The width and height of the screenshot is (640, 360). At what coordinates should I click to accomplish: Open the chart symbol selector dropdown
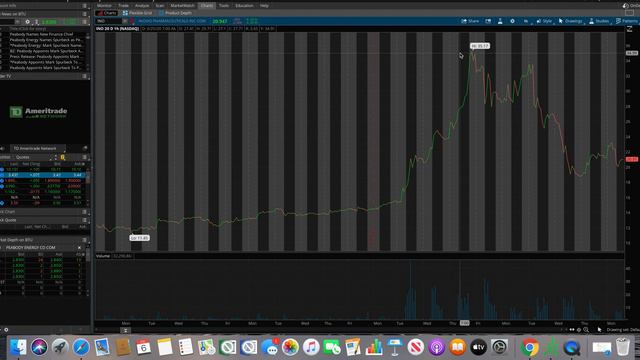[125, 21]
